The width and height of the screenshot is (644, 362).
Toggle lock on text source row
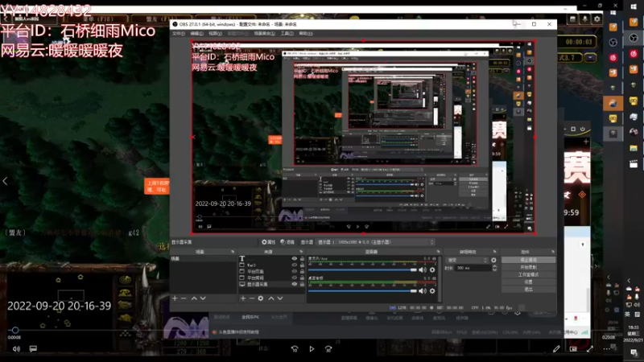click(x=302, y=258)
